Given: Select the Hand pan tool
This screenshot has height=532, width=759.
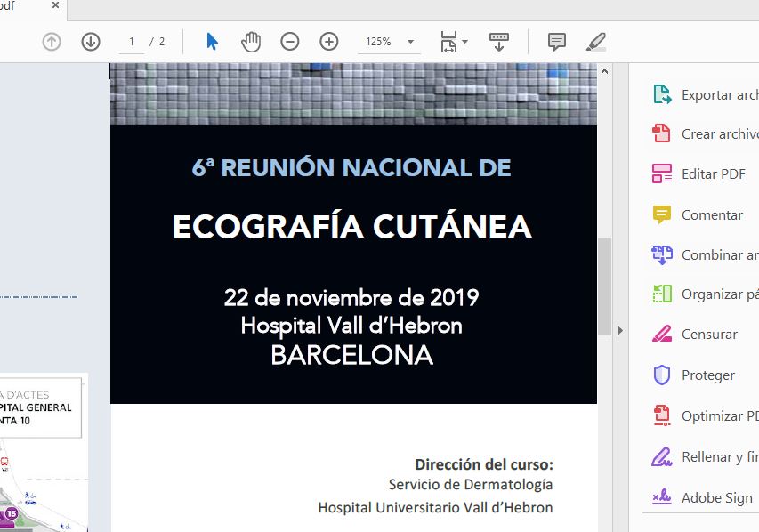Looking at the screenshot, I should (252, 42).
